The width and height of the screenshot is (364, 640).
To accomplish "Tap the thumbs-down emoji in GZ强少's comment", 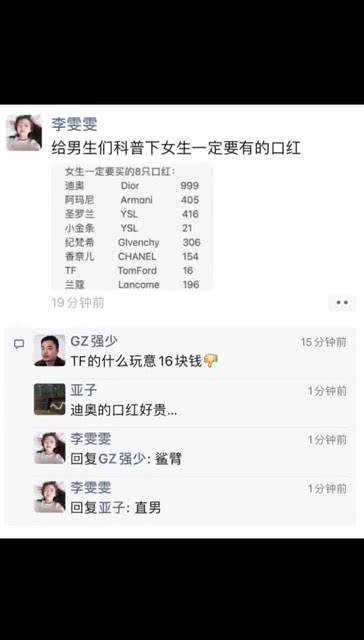I will click(x=211, y=361).
